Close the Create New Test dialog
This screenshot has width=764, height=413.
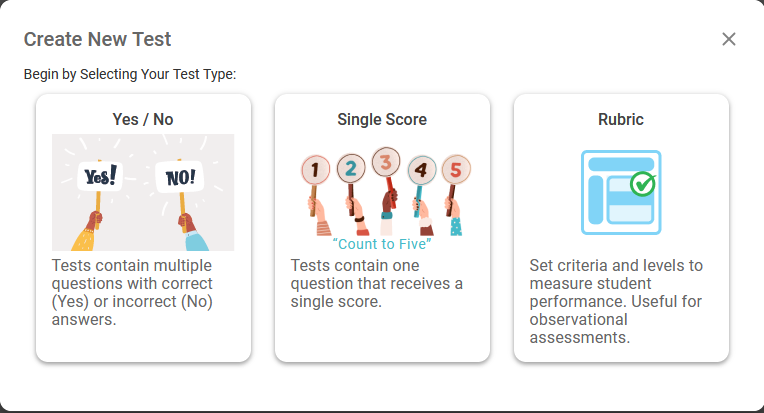click(728, 39)
